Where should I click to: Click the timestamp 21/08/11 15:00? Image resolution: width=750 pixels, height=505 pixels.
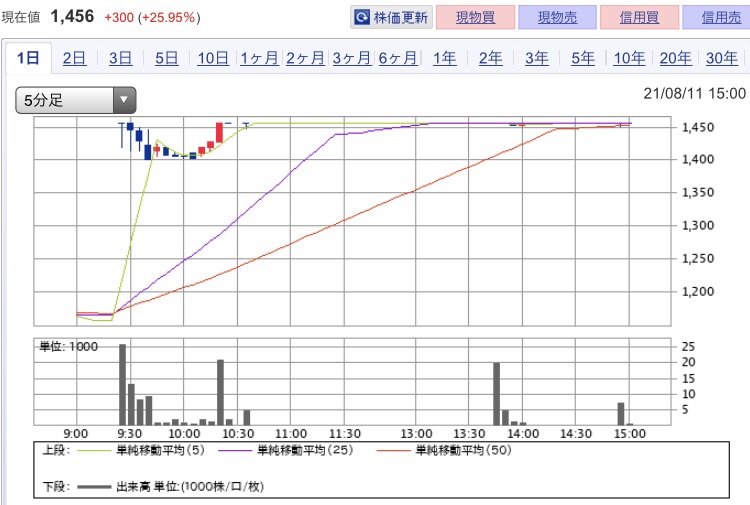[695, 93]
